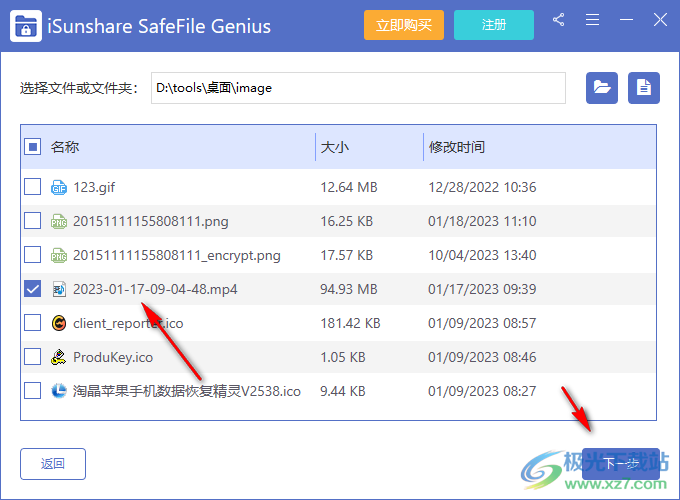Click the size value 181.42 KB
Viewport: 680px width, 500px height.
click(350, 323)
